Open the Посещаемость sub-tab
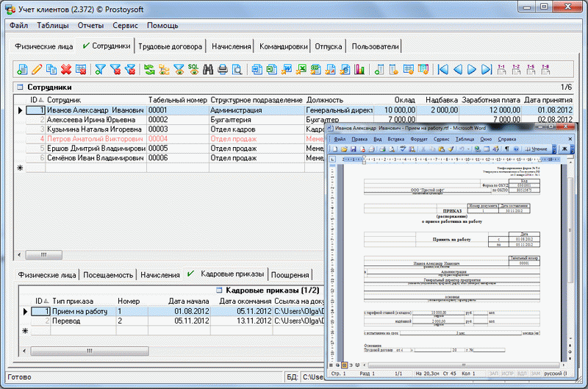Viewport: 588px width, 389px height. (108, 275)
